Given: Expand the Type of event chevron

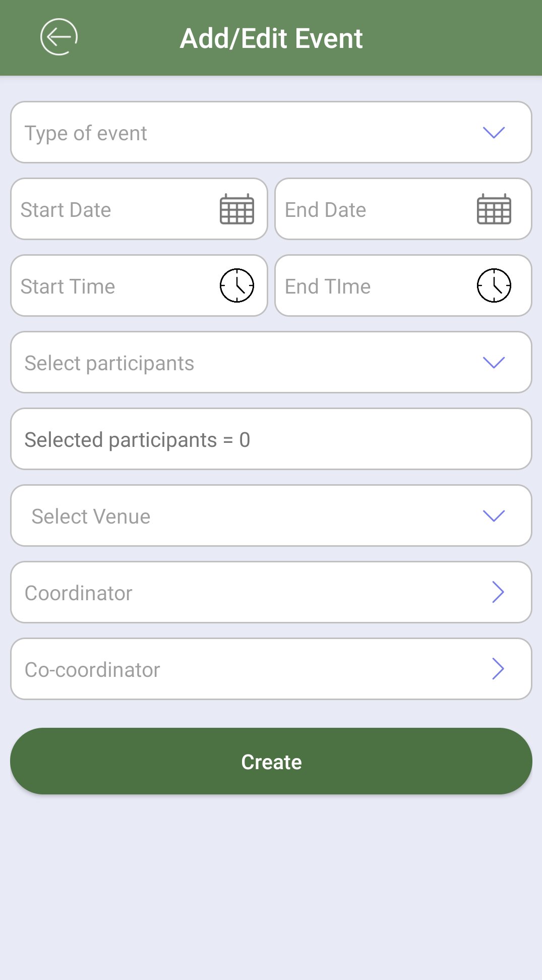Looking at the screenshot, I should [494, 133].
